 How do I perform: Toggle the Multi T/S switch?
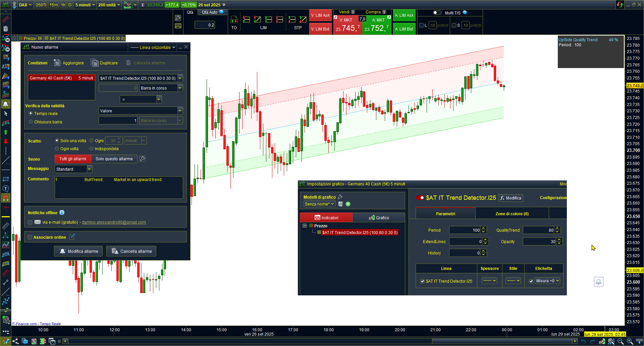click(x=437, y=13)
